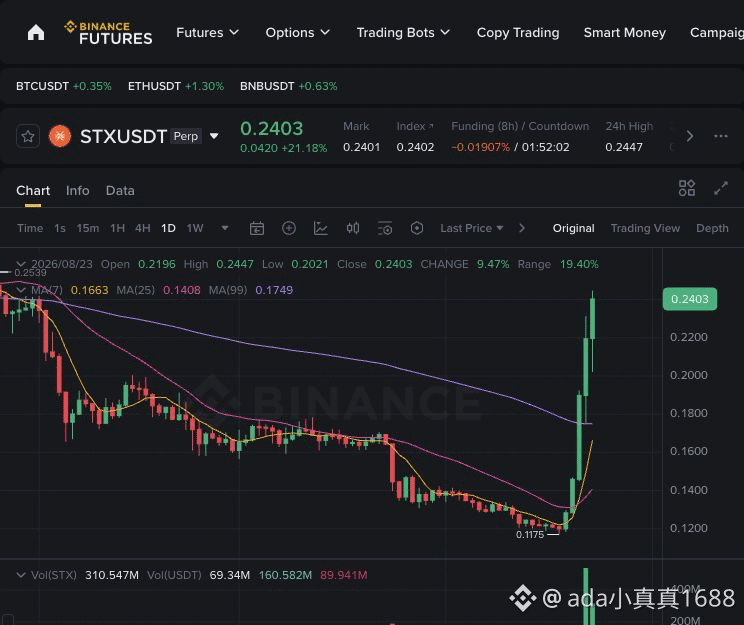This screenshot has height=625, width=744.
Task: Click the Funding rate -0.01907% value
Action: click(480, 147)
